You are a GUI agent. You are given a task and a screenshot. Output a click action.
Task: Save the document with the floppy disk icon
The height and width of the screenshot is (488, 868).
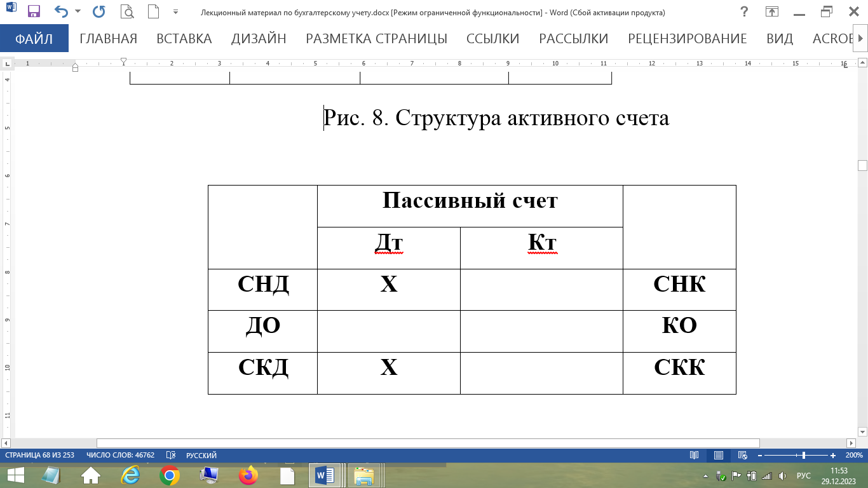click(34, 11)
